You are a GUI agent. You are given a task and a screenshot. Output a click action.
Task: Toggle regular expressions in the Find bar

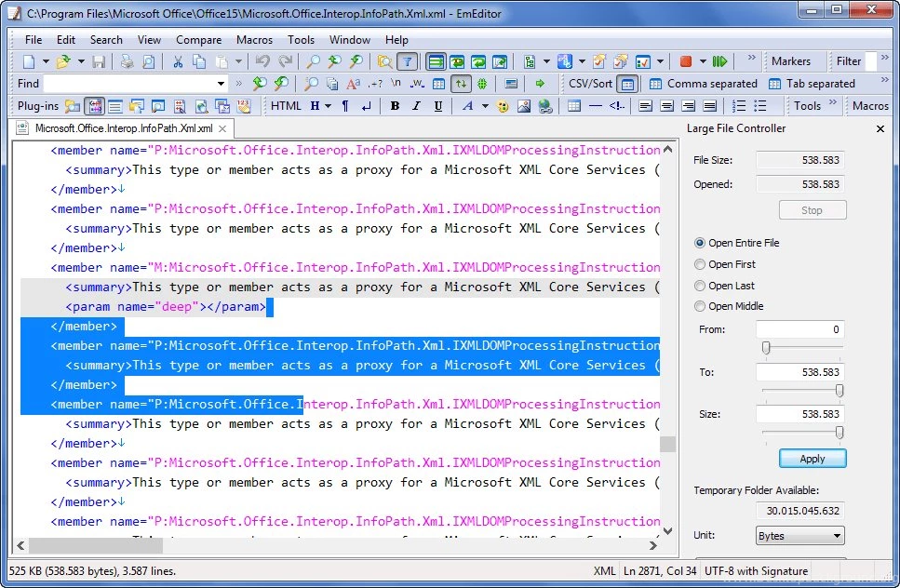tap(375, 84)
